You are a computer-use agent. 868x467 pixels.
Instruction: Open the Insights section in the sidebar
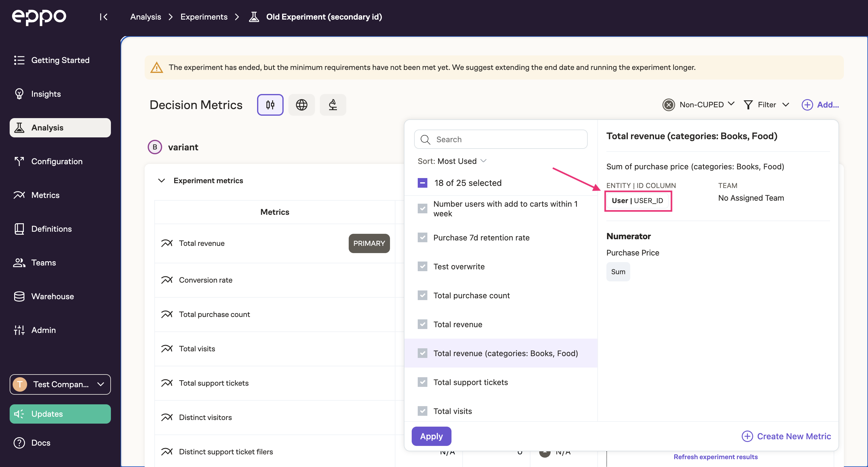(46, 94)
